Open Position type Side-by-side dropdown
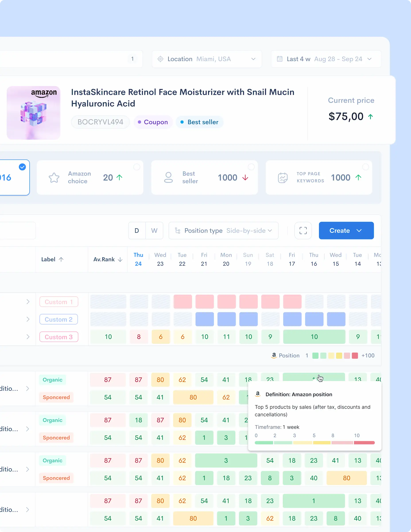This screenshot has width=411, height=532. tap(223, 231)
